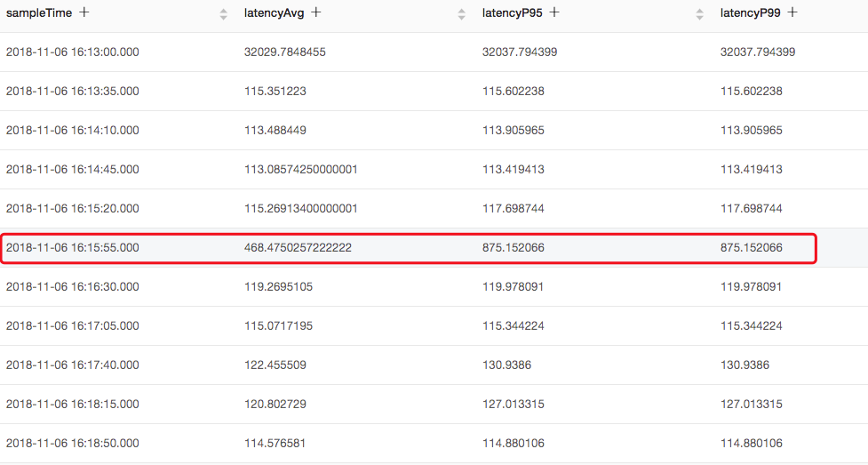This screenshot has height=465, width=868.
Task: Select latencyP95 cell showing 117.698744
Action: tap(514, 208)
